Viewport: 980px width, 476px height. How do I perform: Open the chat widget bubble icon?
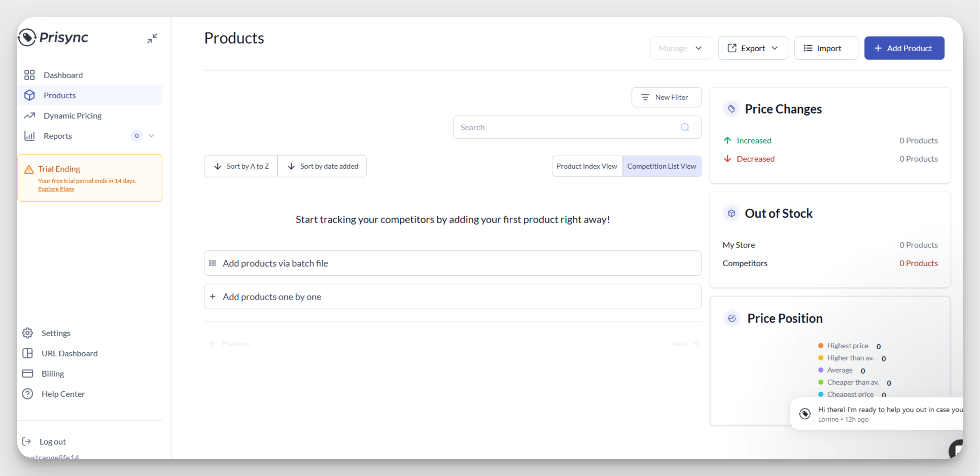[956, 448]
